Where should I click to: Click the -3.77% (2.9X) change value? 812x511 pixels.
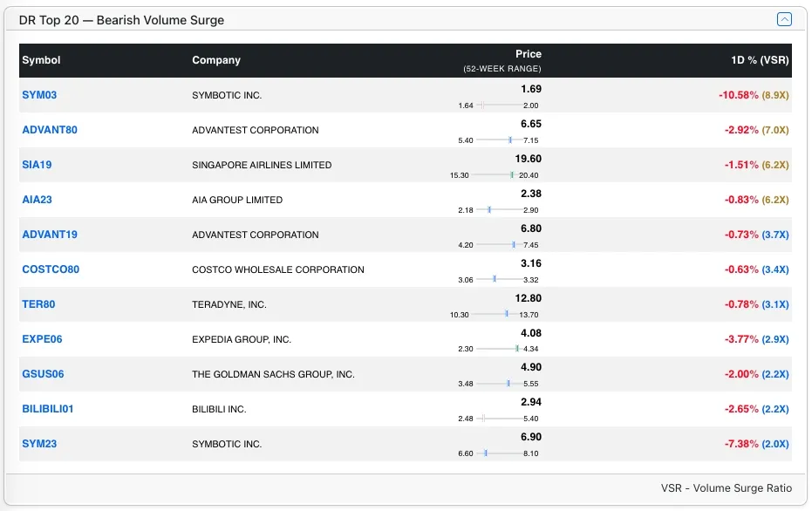click(756, 339)
